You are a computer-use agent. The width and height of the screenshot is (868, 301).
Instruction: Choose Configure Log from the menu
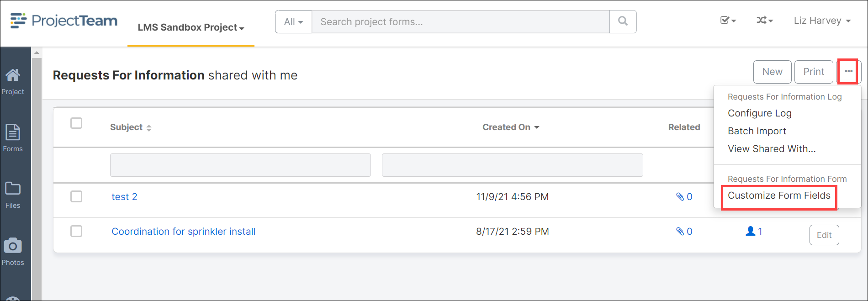pyautogui.click(x=759, y=113)
